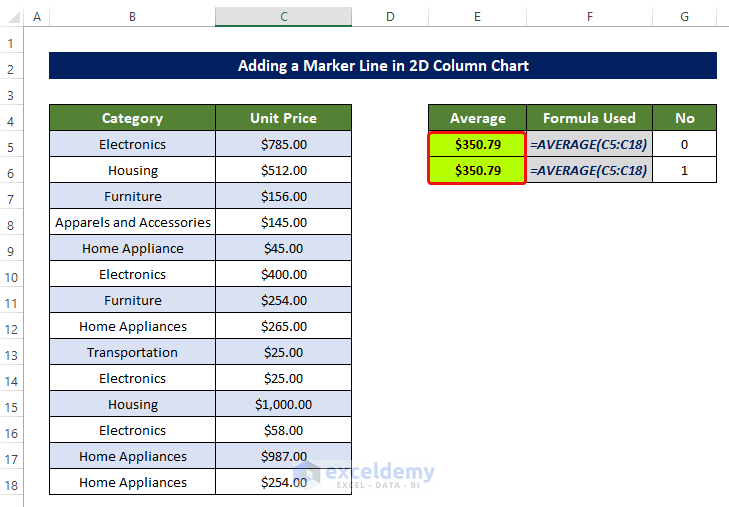729x507 pixels.
Task: Select column E header
Action: click(477, 17)
